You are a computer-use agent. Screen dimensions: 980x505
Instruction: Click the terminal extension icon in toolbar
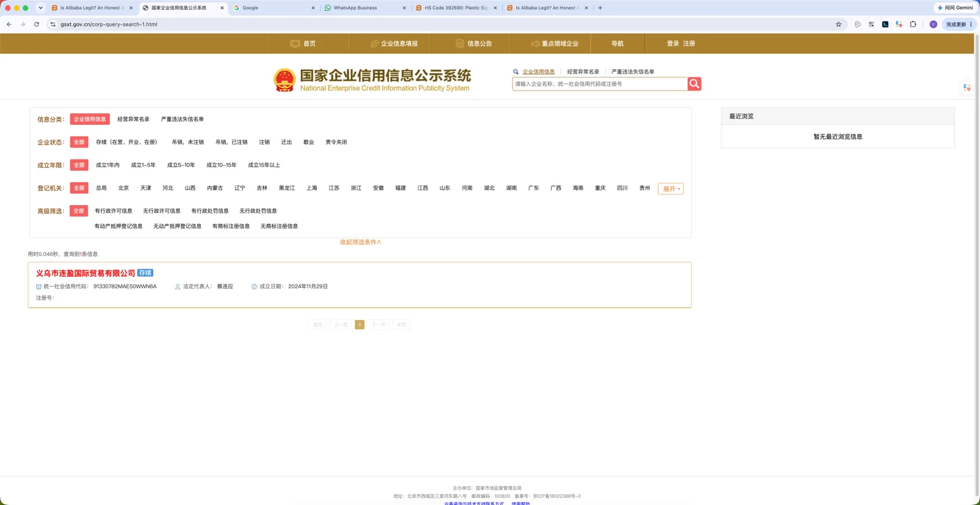[885, 24]
